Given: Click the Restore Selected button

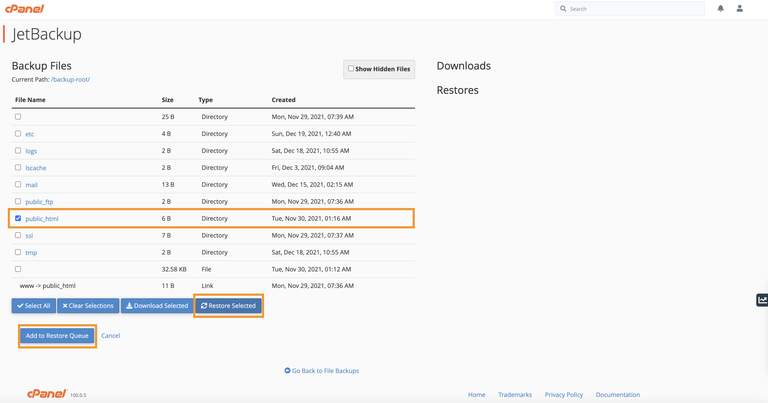Looking at the screenshot, I should coord(228,306).
